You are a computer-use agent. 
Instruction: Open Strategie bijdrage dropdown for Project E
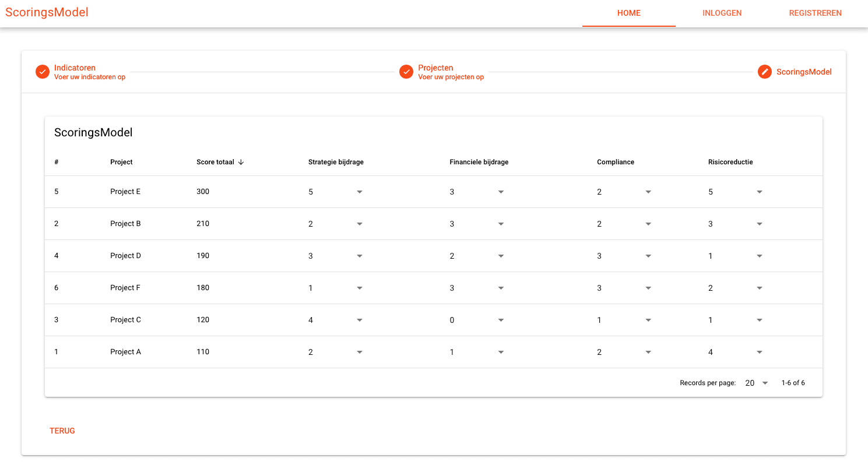tap(335, 192)
